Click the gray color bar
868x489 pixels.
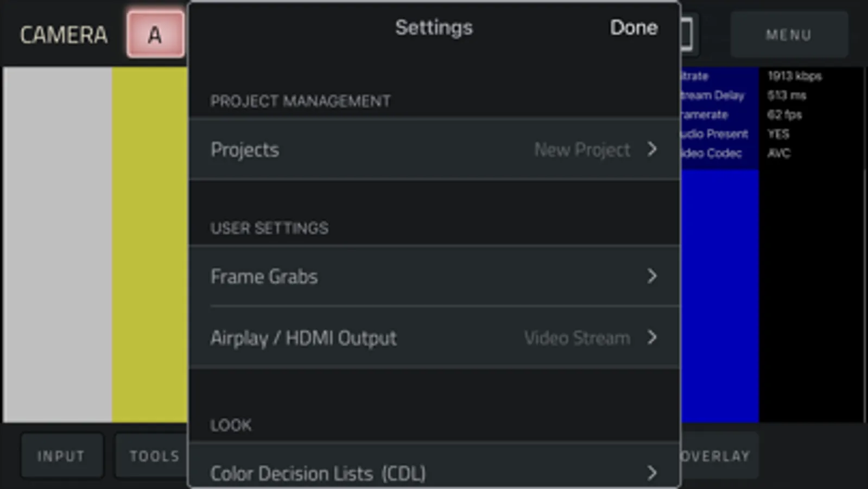(58, 244)
